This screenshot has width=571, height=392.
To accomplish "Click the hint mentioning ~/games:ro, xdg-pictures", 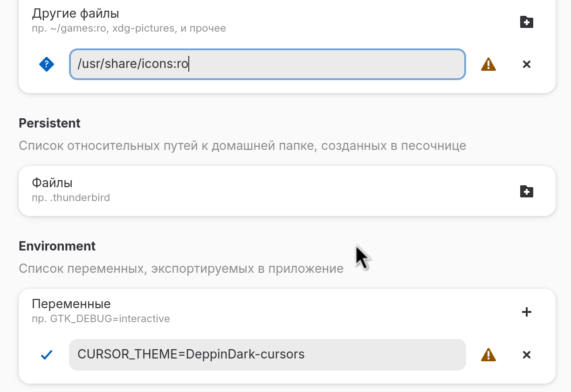I will click(129, 28).
